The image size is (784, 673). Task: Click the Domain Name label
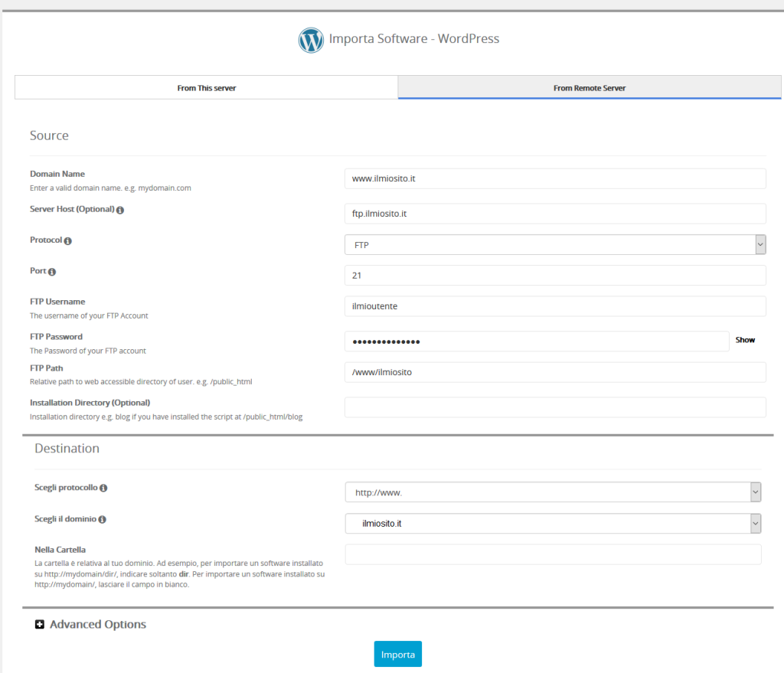[57, 174]
